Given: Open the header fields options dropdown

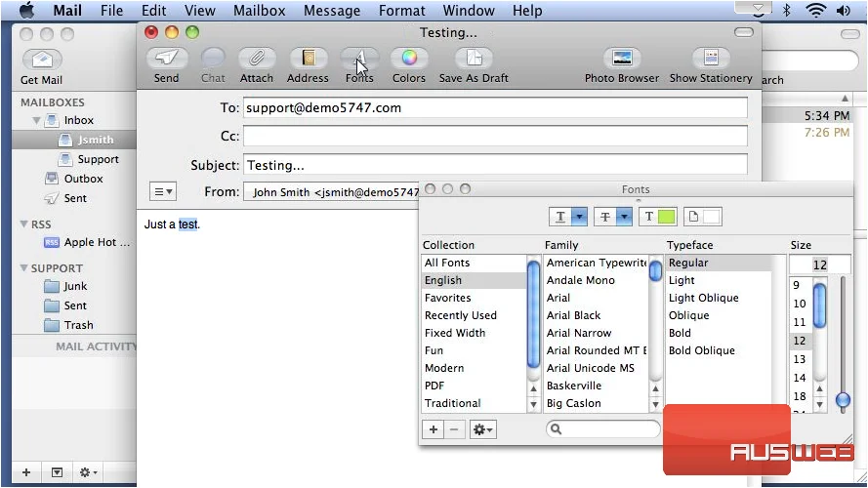Looking at the screenshot, I should (163, 192).
